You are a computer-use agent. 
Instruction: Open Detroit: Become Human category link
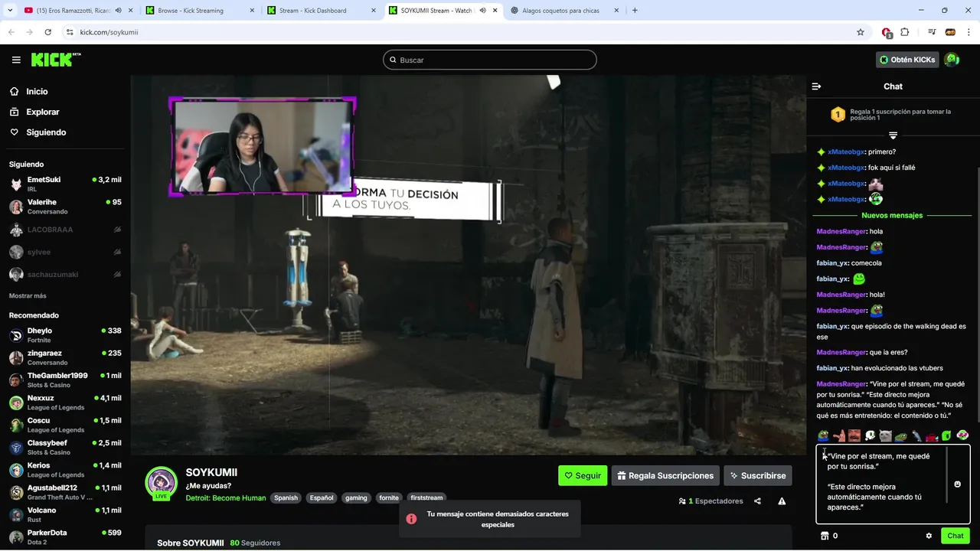pos(226,498)
